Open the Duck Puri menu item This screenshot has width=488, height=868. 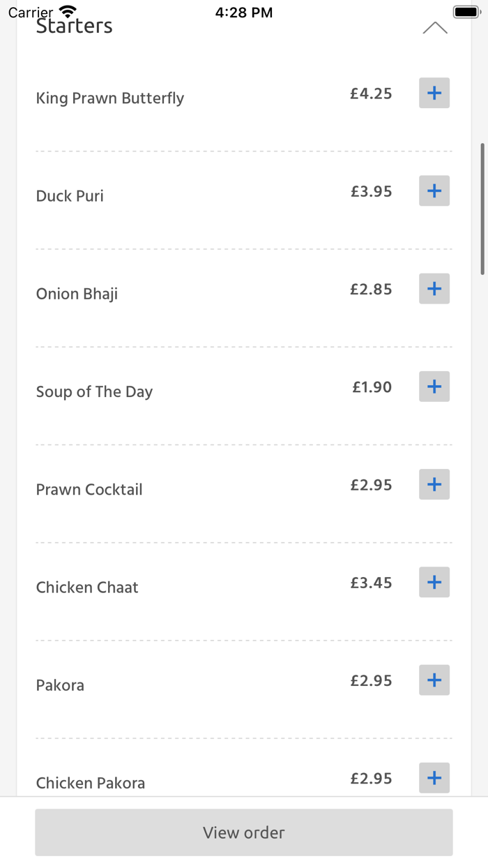point(70,196)
